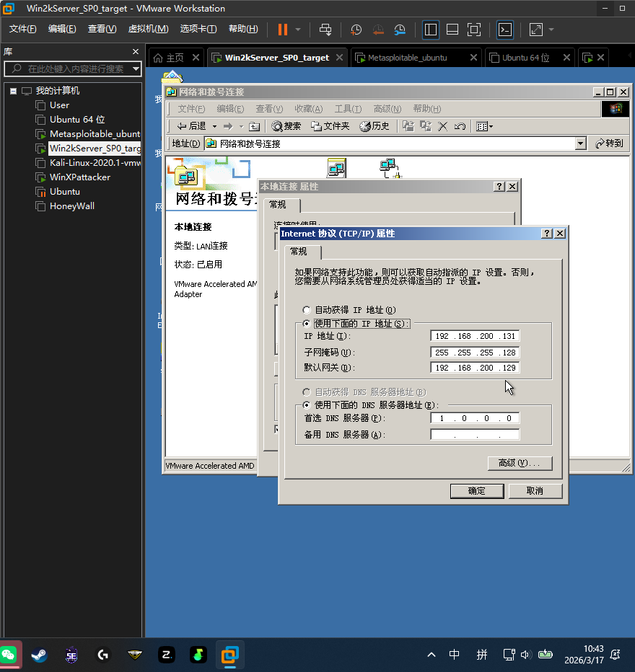Open the snapshot manager icon
This screenshot has height=672, width=635.
click(x=400, y=30)
